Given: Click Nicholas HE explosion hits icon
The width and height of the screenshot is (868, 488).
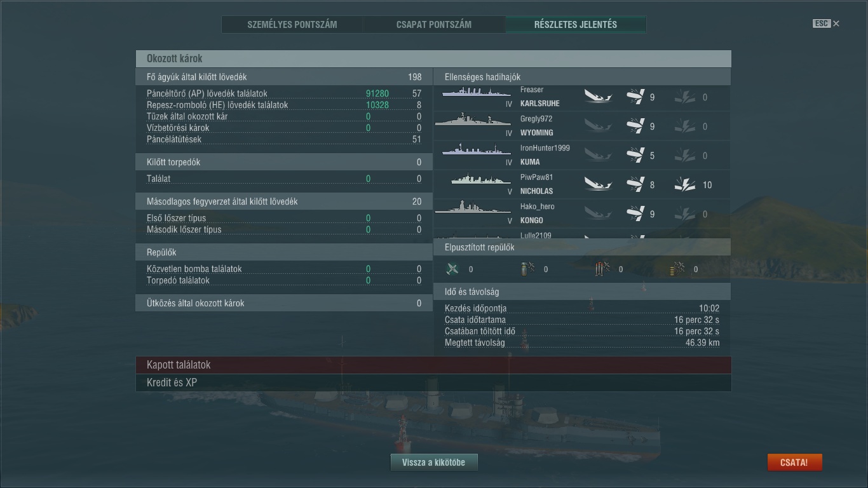Looking at the screenshot, I should pyautogui.click(x=684, y=185).
